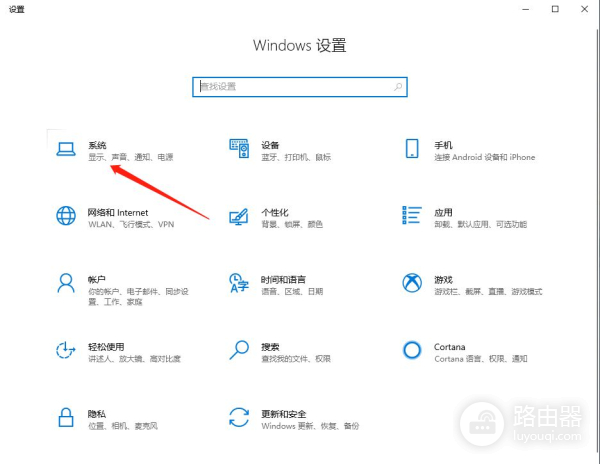Open the Update & Security (更新和安全) arrows icon

point(239,417)
